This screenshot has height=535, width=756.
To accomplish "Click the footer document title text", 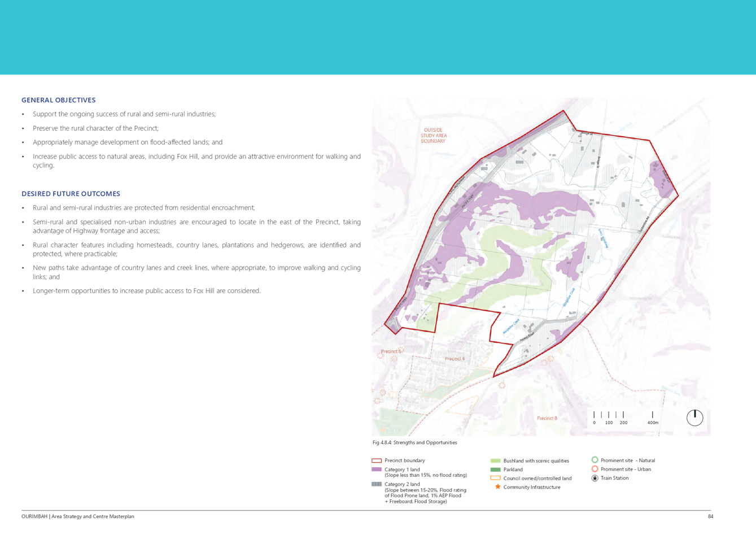I will [78, 516].
